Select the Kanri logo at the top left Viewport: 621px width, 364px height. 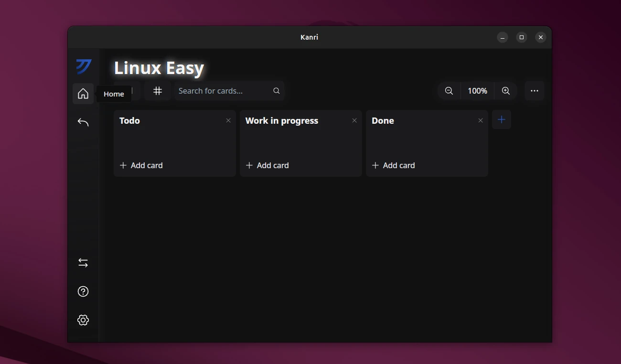[83, 67]
